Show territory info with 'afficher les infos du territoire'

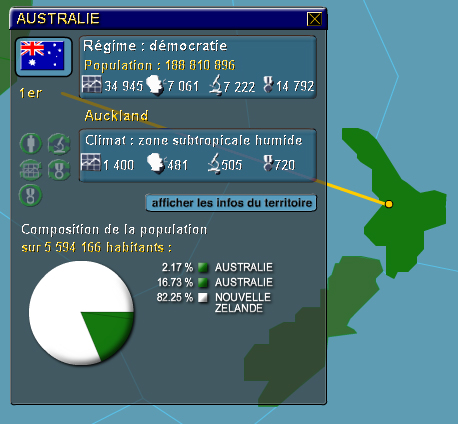tap(231, 203)
